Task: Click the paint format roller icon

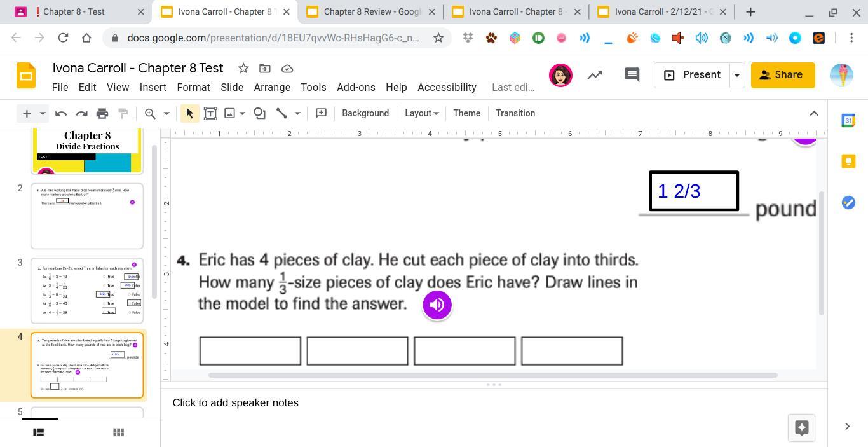Action: [x=123, y=113]
